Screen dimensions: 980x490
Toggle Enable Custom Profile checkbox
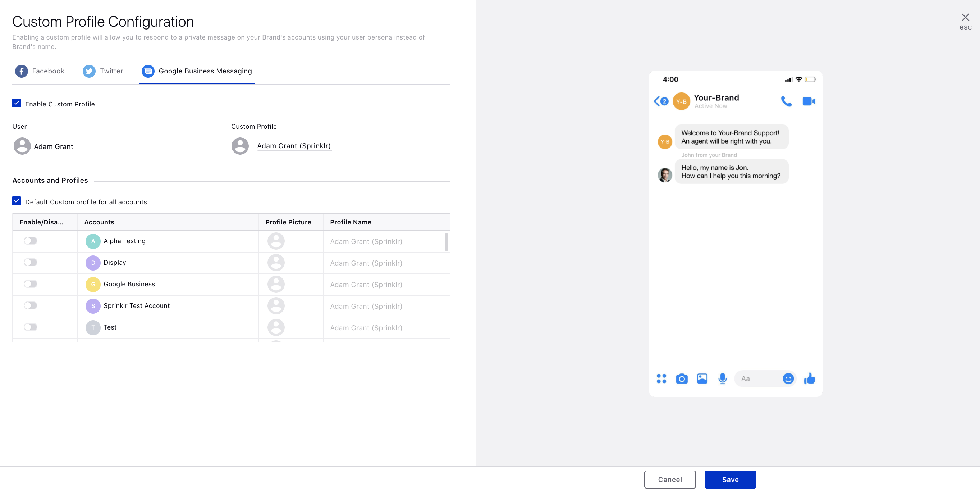pos(16,103)
